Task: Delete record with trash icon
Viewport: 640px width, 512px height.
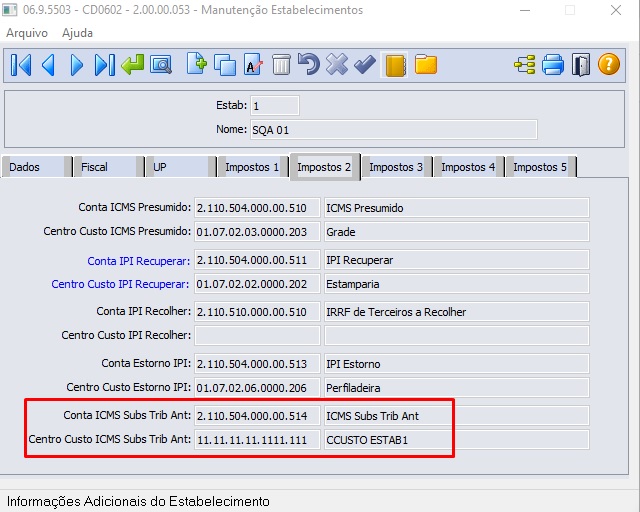Action: tap(281, 65)
